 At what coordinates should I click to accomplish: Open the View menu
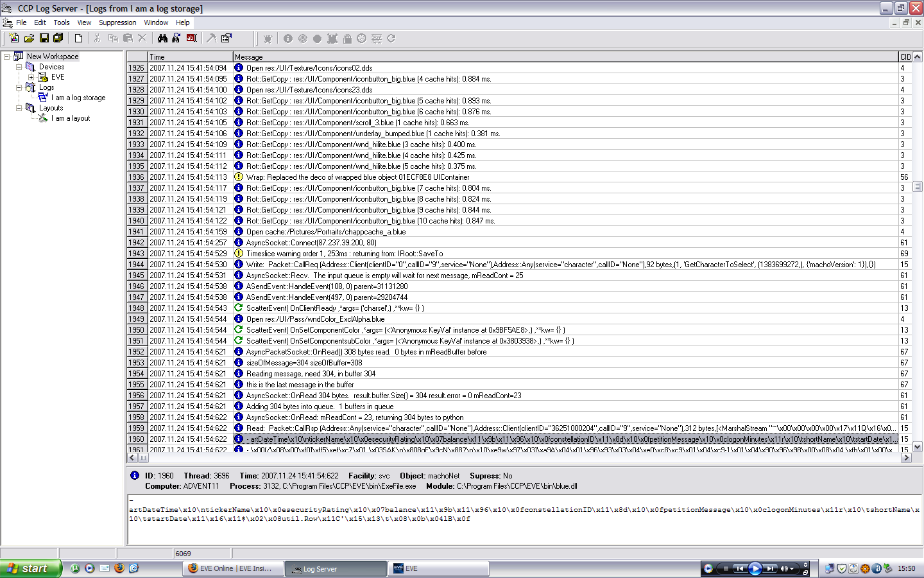coord(84,22)
